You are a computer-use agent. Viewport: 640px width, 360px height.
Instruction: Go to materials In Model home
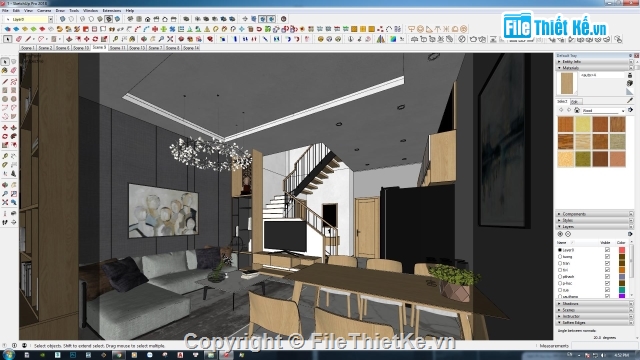(577, 110)
